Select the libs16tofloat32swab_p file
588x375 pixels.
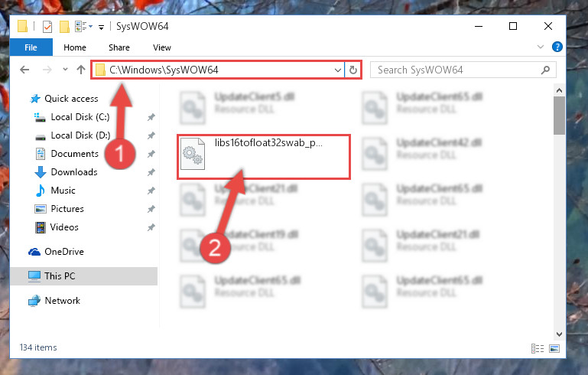[x=264, y=156]
